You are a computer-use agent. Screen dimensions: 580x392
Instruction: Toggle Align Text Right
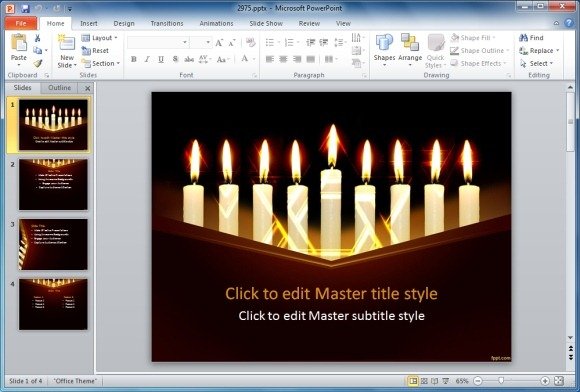[x=297, y=59]
